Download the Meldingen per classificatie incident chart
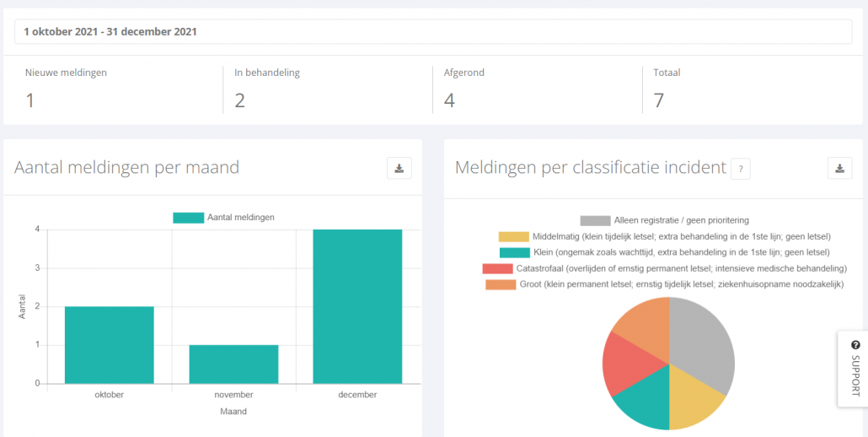This screenshot has width=868, height=437. click(x=839, y=168)
